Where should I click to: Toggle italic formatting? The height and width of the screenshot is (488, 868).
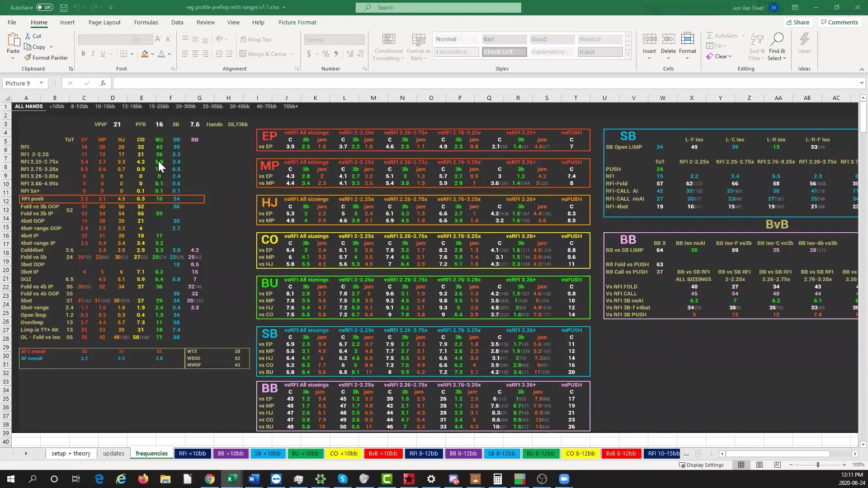click(x=93, y=53)
